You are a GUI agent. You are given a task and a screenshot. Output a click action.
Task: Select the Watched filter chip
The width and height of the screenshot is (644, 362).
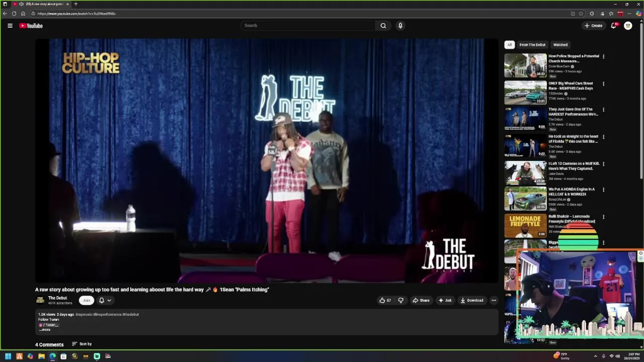pyautogui.click(x=560, y=45)
